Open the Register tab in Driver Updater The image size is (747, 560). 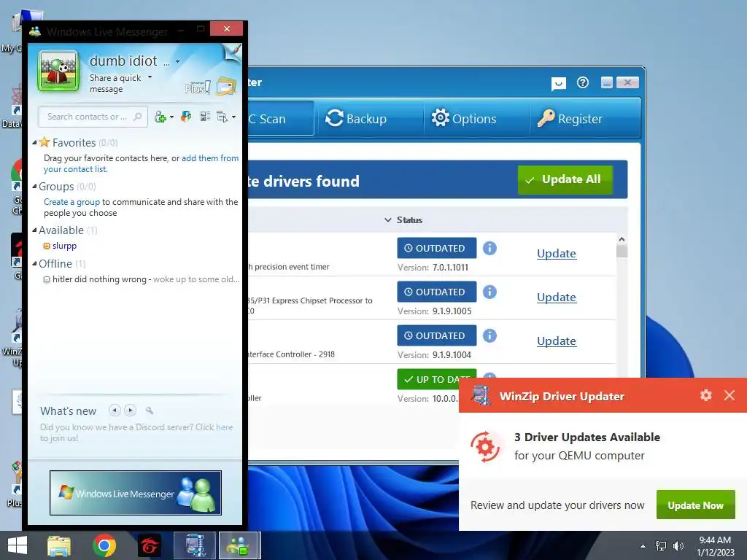(570, 118)
